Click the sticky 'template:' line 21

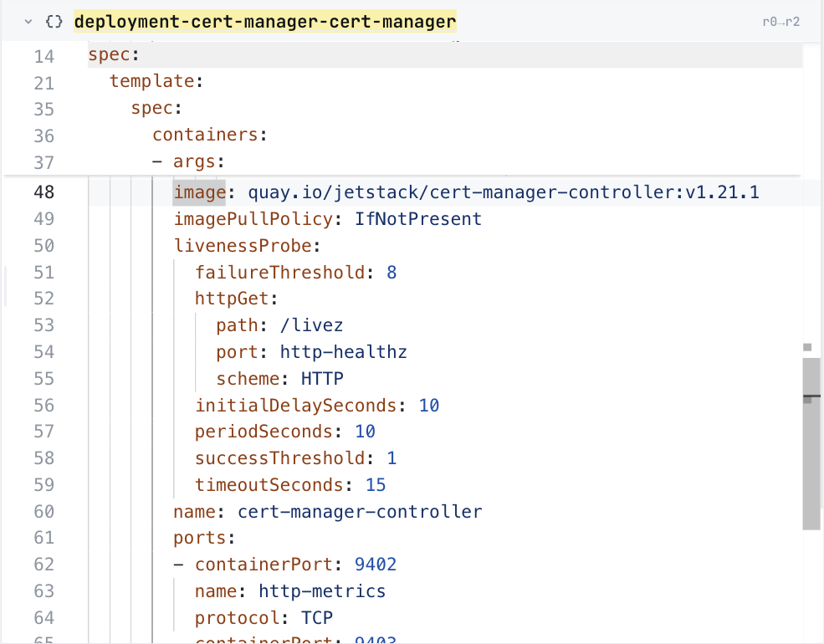point(156,81)
